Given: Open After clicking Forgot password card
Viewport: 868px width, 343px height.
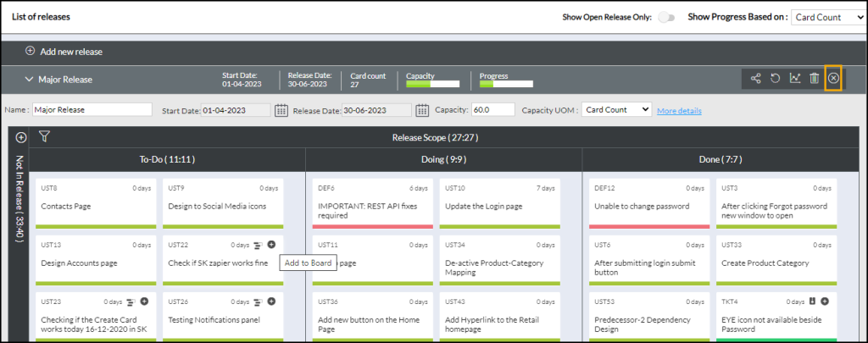Looking at the screenshot, I should 776,203.
